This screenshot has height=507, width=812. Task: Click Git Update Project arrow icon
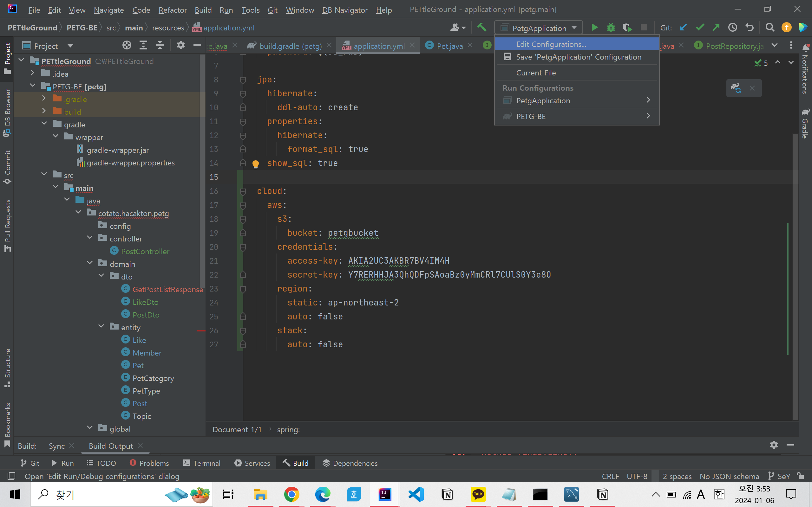point(683,28)
